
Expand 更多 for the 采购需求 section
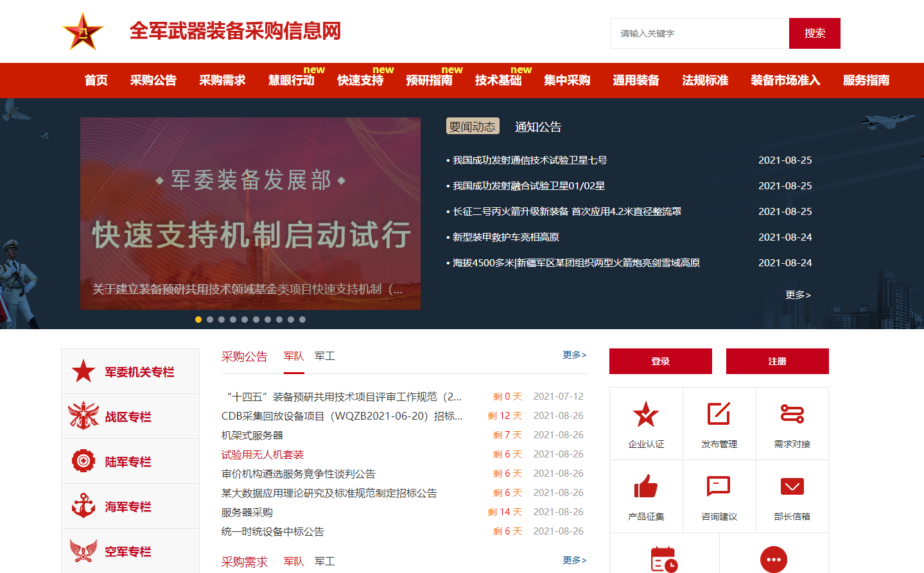coord(574,560)
